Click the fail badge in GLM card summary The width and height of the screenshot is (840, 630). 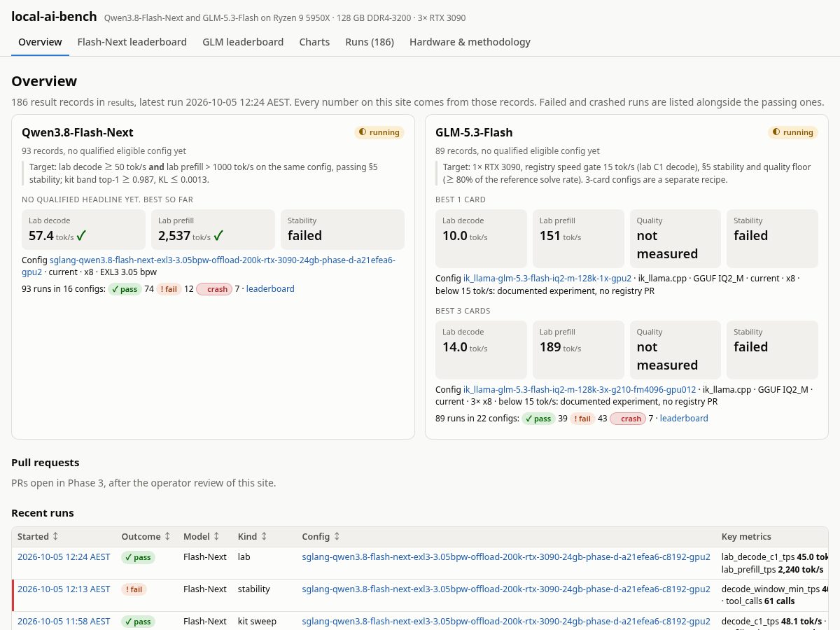click(x=582, y=419)
